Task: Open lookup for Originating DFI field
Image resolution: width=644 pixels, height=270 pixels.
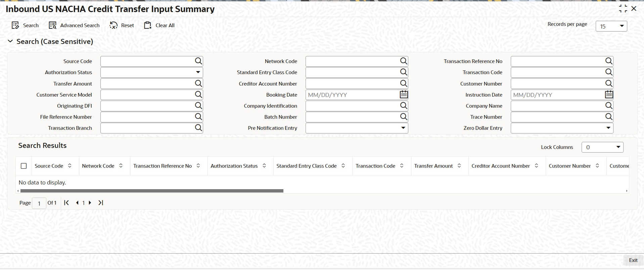Action: click(x=198, y=106)
